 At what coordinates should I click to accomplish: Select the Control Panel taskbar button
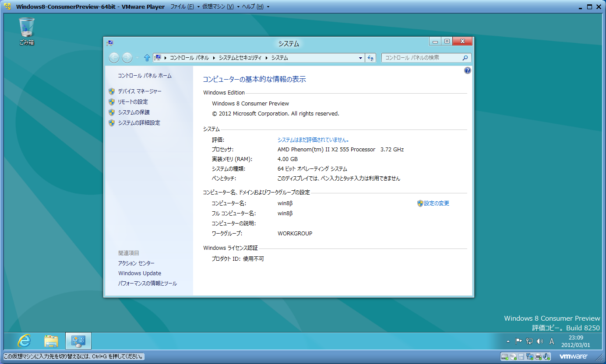coord(79,341)
